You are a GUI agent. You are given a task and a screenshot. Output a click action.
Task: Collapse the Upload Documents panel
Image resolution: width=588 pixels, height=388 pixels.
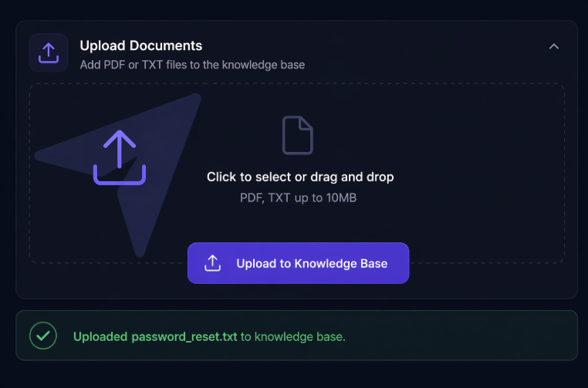(x=553, y=46)
